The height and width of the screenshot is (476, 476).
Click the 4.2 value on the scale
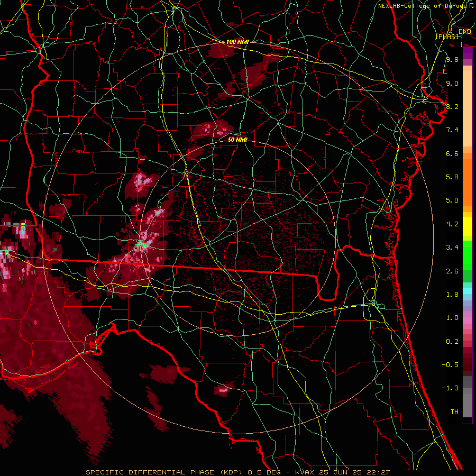452,224
